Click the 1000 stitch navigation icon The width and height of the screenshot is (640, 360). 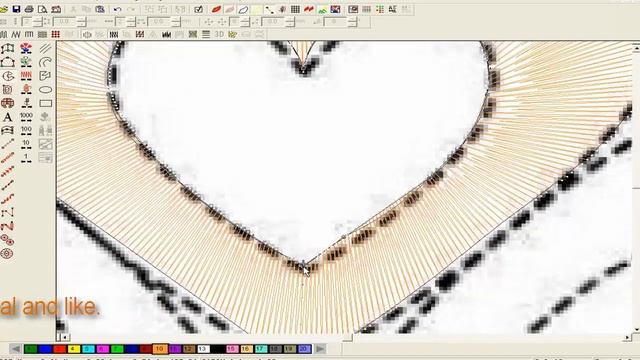26,118
